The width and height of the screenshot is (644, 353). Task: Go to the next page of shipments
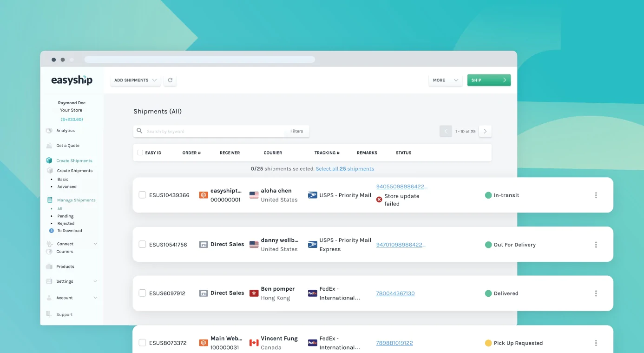(x=485, y=131)
